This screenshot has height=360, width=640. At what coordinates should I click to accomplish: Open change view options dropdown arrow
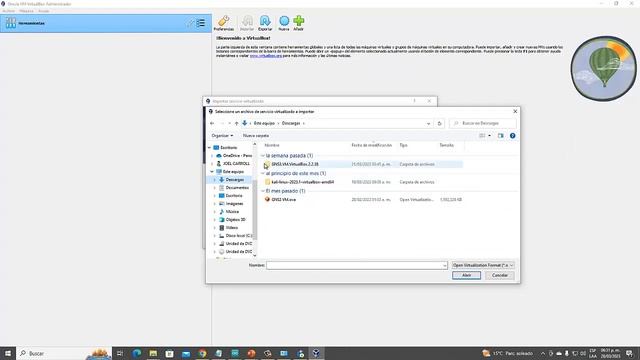(490, 136)
